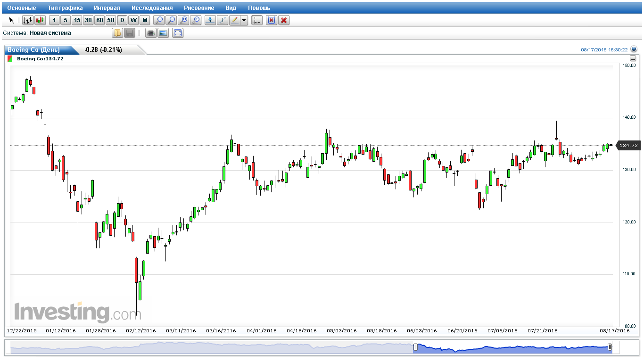
Task: Collapse the chart panel with minus button
Action: pyautogui.click(x=633, y=59)
